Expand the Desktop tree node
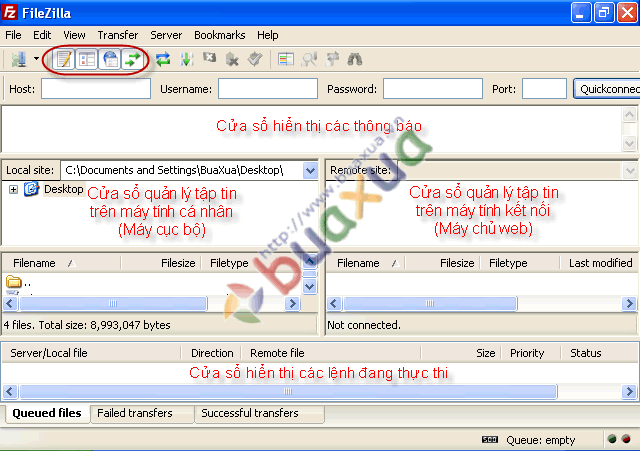The image size is (640, 451). [13, 189]
